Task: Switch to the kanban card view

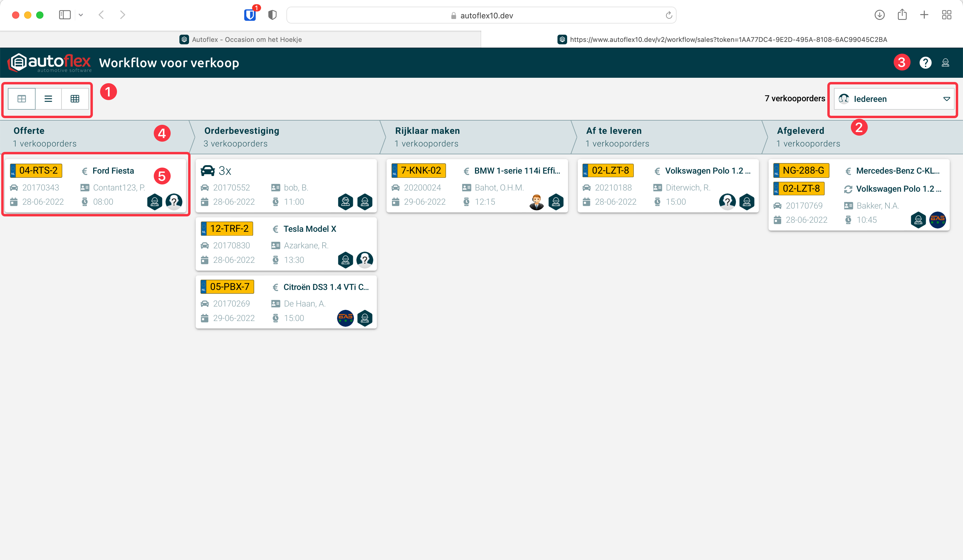Action: [x=22, y=99]
